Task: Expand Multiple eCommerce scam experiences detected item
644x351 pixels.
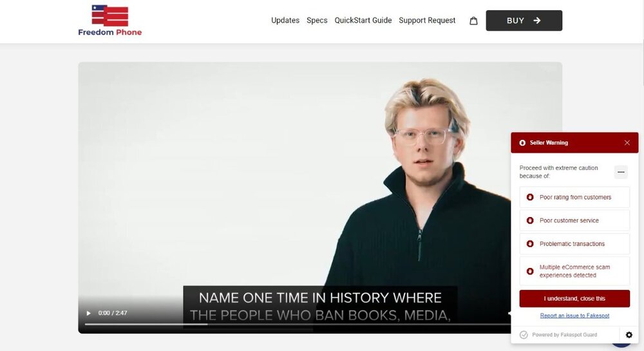Action: (574, 271)
